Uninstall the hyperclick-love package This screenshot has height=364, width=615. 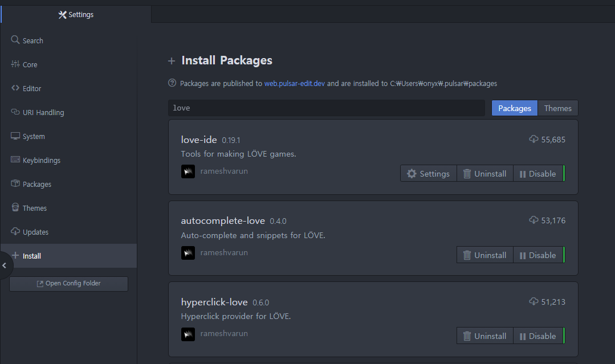click(485, 336)
